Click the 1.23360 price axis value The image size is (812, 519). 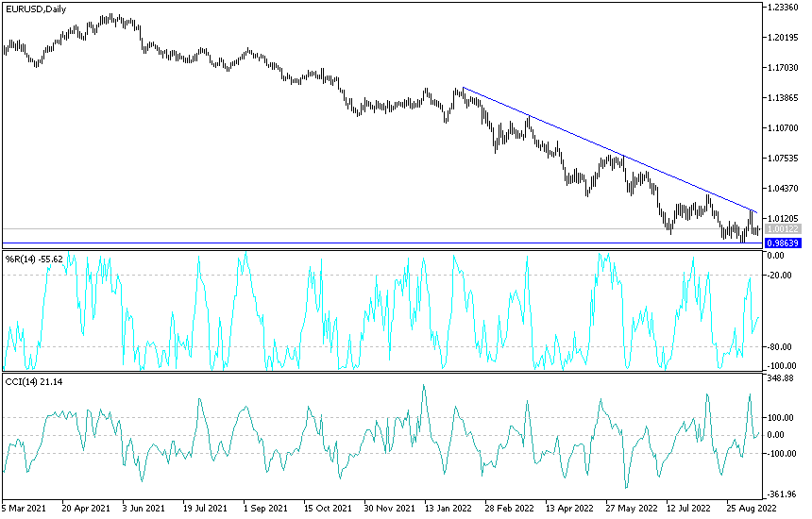tap(783, 8)
